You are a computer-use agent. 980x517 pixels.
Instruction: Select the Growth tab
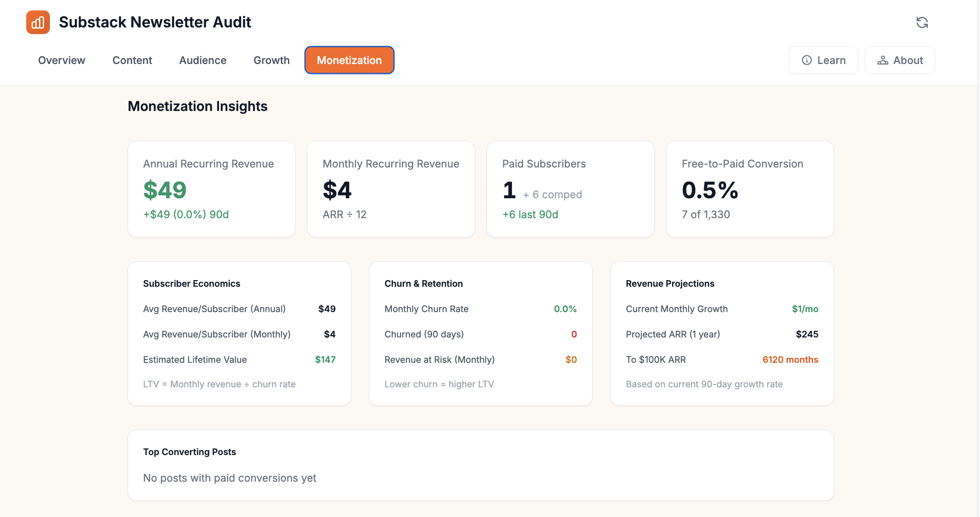click(271, 60)
